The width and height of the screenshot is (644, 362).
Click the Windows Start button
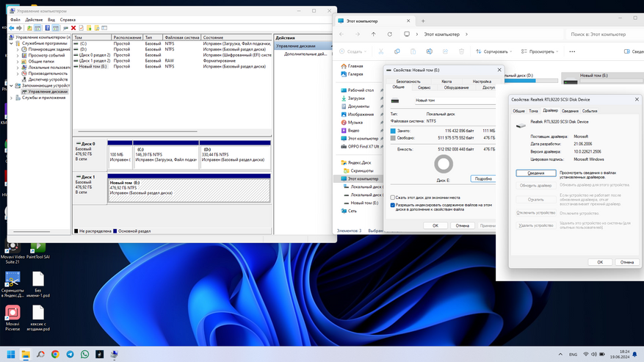tap(10, 354)
